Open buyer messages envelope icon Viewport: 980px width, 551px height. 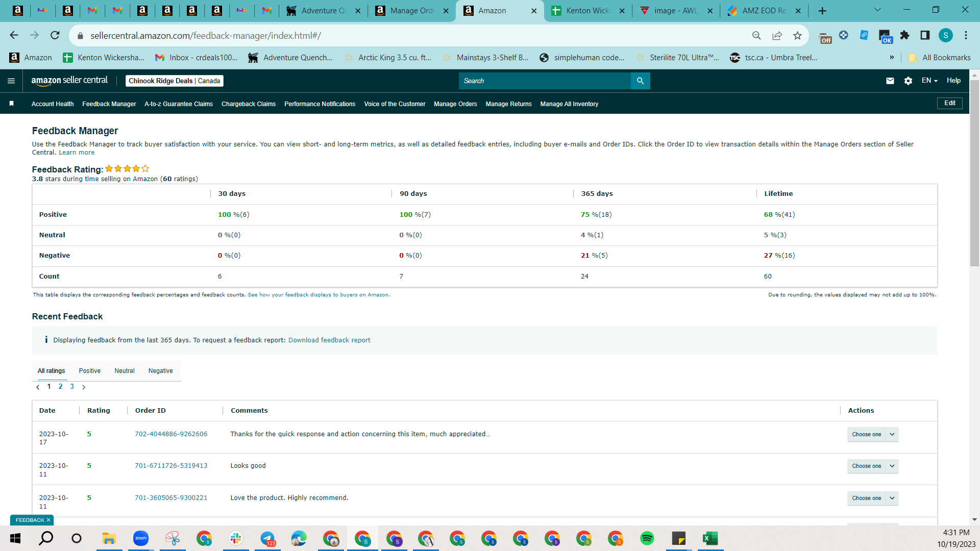(x=890, y=81)
